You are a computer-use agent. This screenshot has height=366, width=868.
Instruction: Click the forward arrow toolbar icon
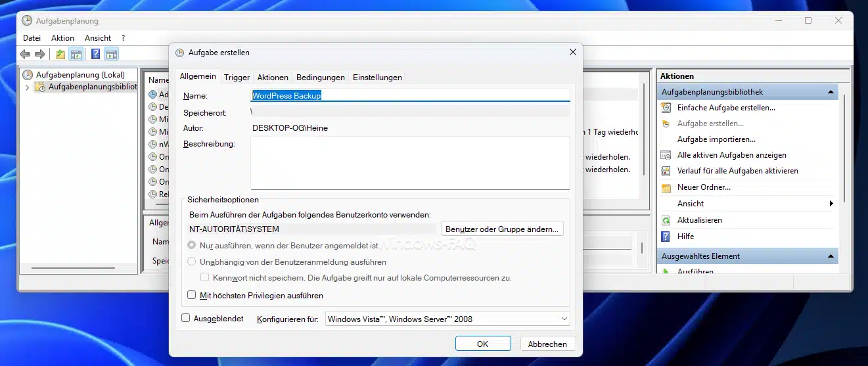coord(40,55)
